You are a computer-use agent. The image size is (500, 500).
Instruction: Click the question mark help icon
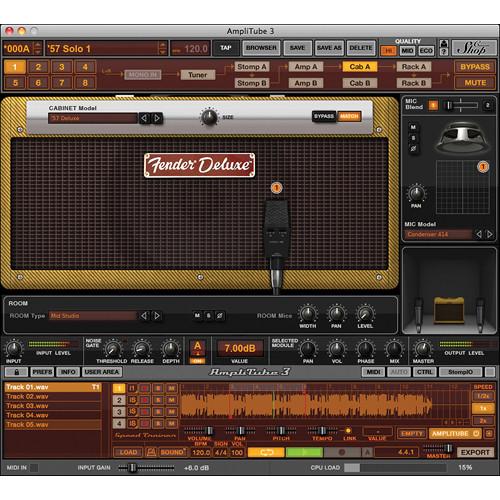[x=443, y=52]
